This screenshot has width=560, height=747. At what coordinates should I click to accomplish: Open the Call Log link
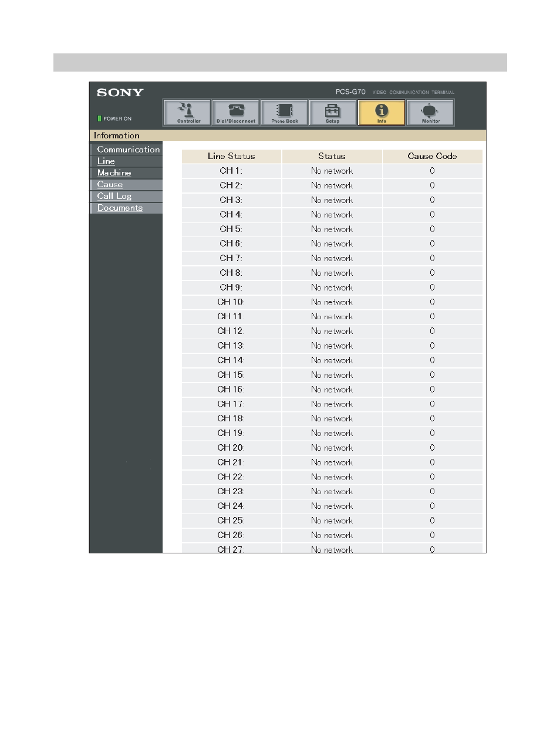pyautogui.click(x=114, y=197)
